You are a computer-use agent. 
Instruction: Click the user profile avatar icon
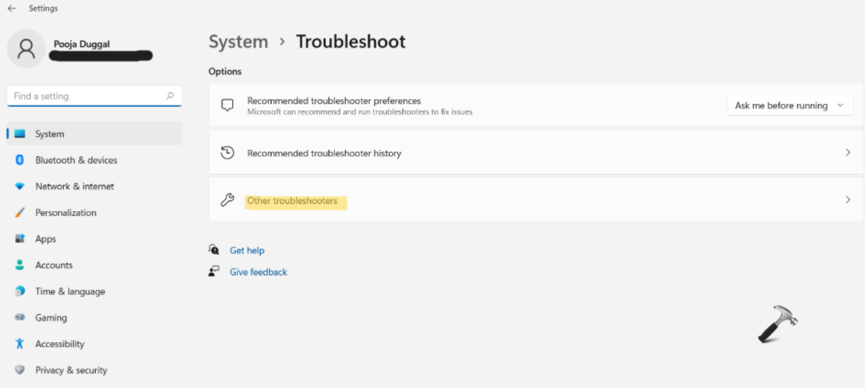coord(26,48)
